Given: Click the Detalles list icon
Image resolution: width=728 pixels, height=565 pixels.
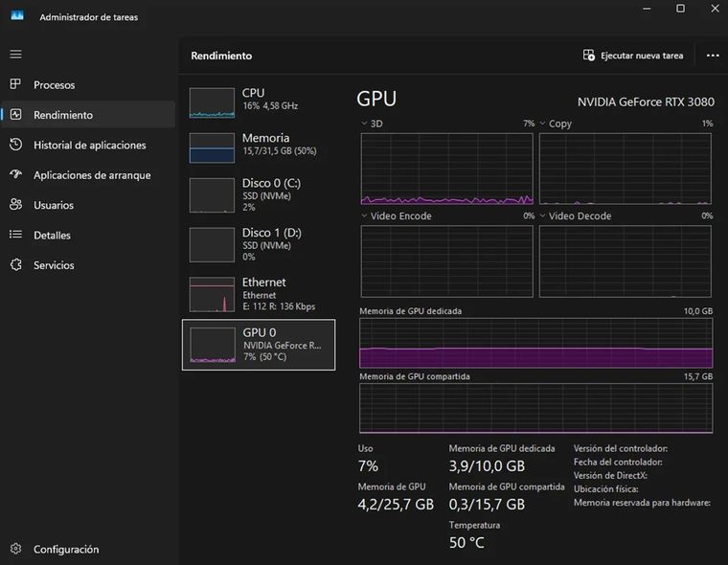Looking at the screenshot, I should click(x=15, y=235).
